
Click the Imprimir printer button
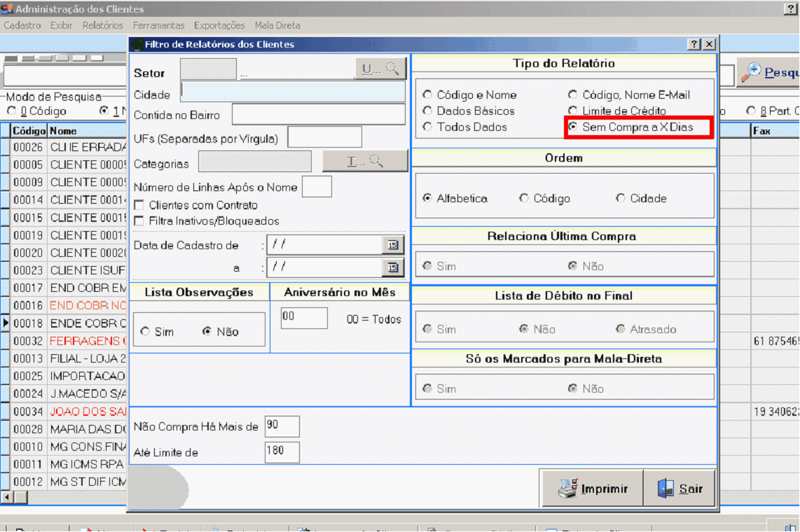[592, 489]
